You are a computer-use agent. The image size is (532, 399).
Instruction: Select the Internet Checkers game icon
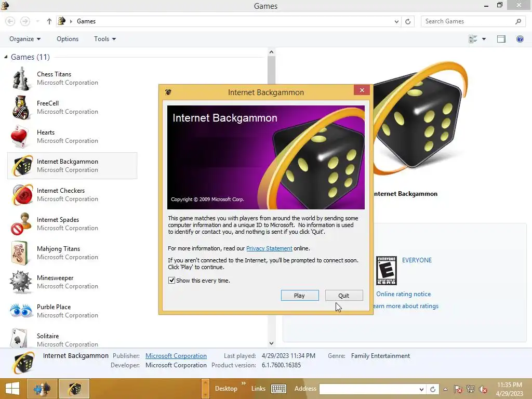pyautogui.click(x=22, y=195)
